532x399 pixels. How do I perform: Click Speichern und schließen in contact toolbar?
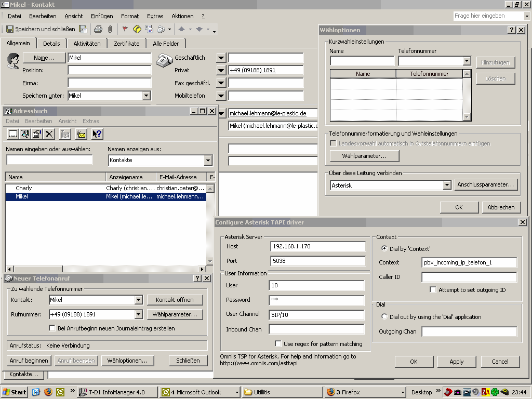(x=41, y=29)
